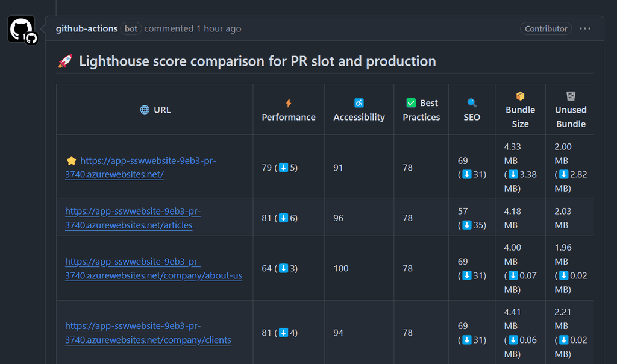
Task: Click the star icon next to the first URL
Action: [72, 160]
